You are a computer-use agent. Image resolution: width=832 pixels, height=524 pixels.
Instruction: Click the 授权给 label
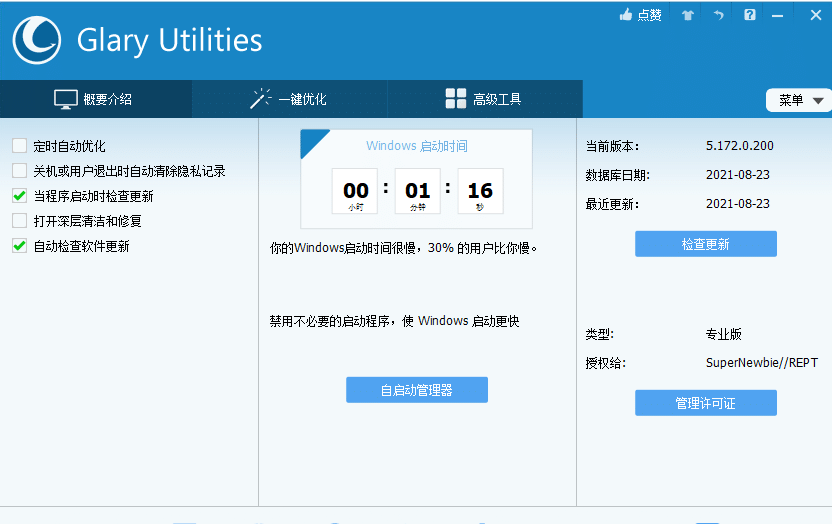(605, 363)
